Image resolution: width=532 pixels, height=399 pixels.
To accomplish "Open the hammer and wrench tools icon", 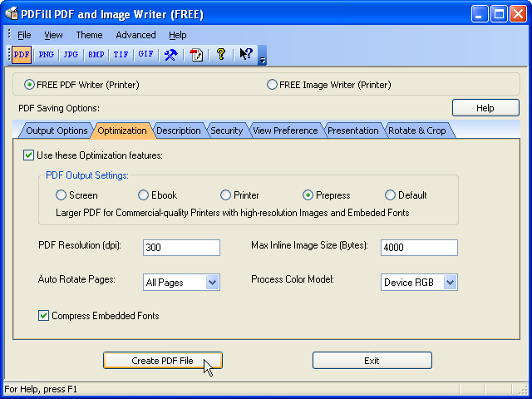I will coord(170,55).
